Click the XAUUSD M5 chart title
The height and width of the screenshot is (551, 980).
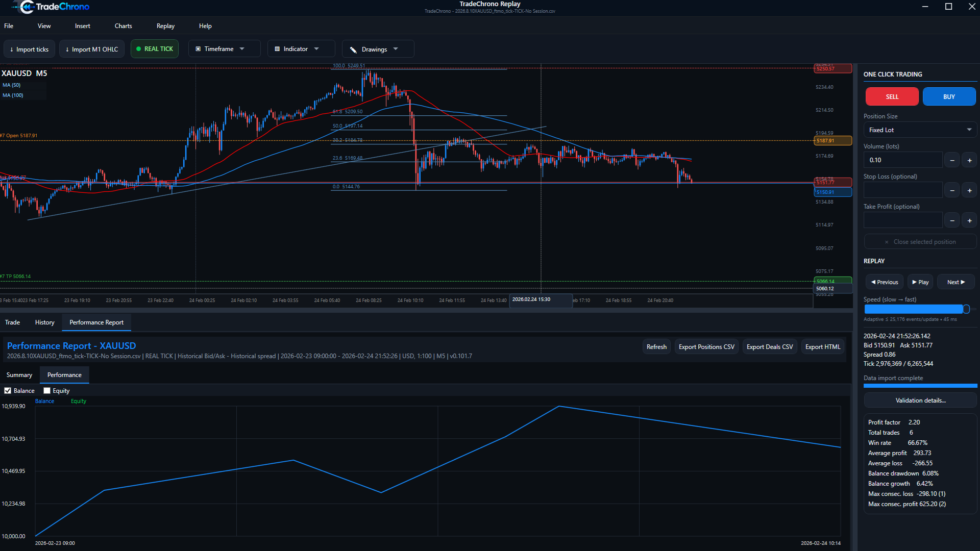click(x=24, y=73)
